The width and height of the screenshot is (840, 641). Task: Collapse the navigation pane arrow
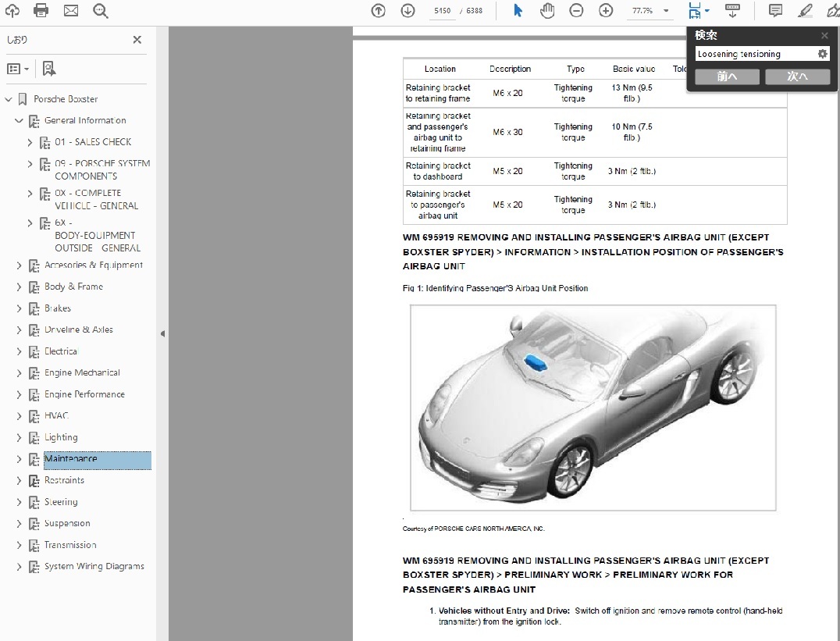pos(162,334)
